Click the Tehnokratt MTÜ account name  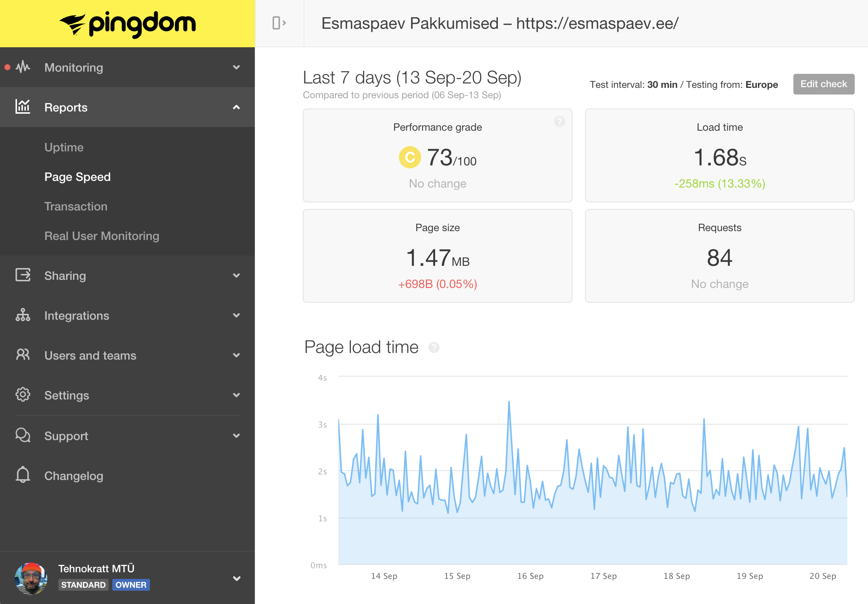pyautogui.click(x=96, y=569)
